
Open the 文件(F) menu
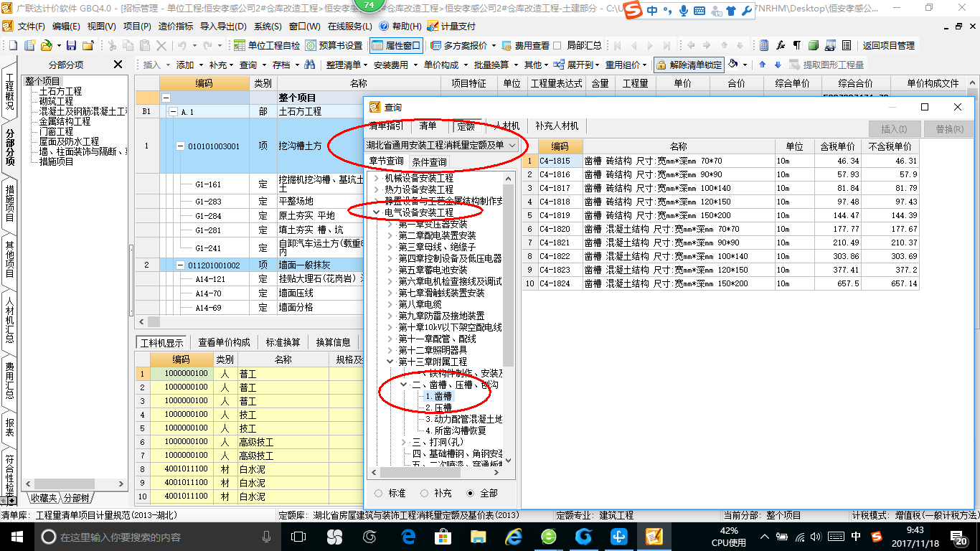pyautogui.click(x=32, y=26)
